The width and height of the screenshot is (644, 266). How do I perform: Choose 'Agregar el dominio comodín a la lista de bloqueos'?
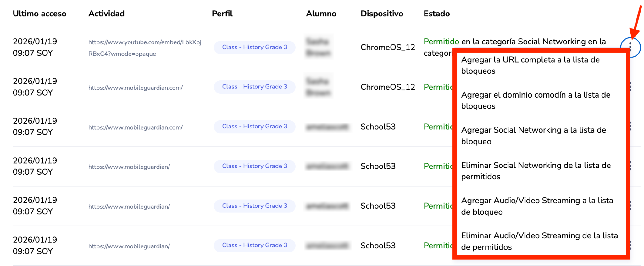coord(535,100)
